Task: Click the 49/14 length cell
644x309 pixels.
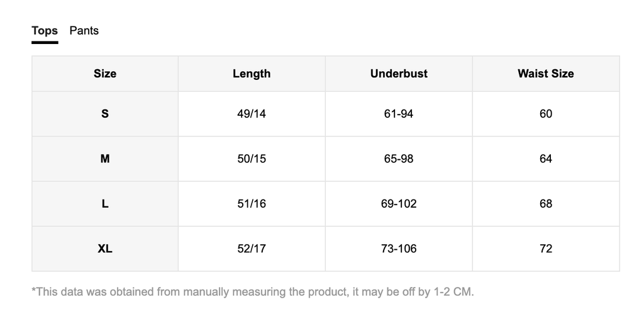Action: [252, 114]
